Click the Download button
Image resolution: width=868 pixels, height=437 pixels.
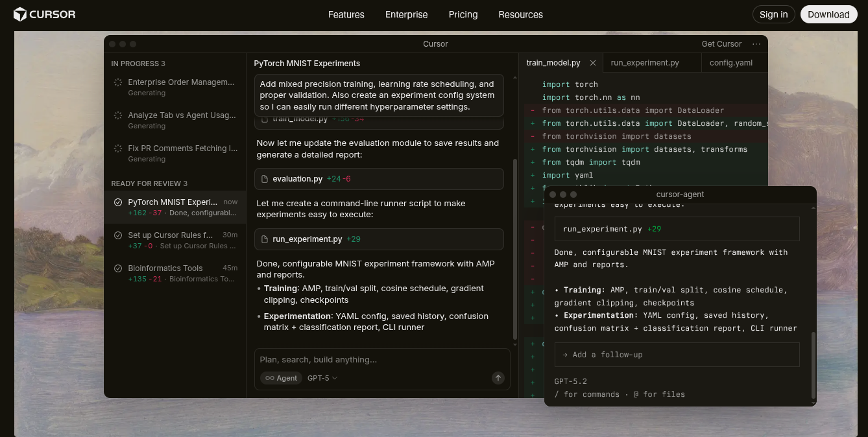[x=828, y=14]
